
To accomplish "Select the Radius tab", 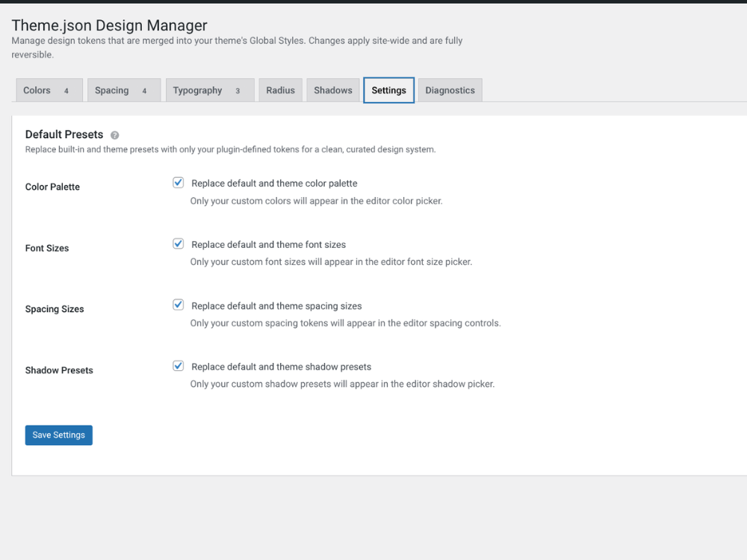I will click(281, 90).
